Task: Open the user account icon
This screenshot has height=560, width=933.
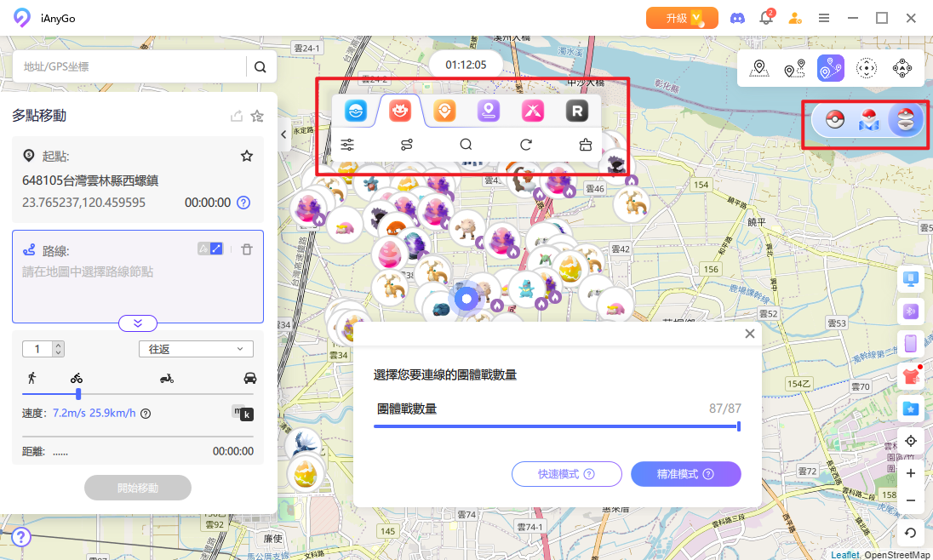Action: pyautogui.click(x=794, y=19)
